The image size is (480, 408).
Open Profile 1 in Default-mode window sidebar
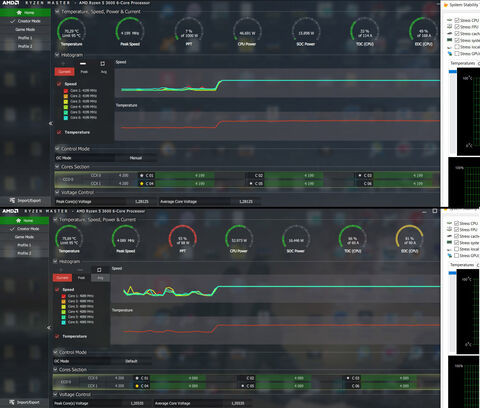click(24, 245)
